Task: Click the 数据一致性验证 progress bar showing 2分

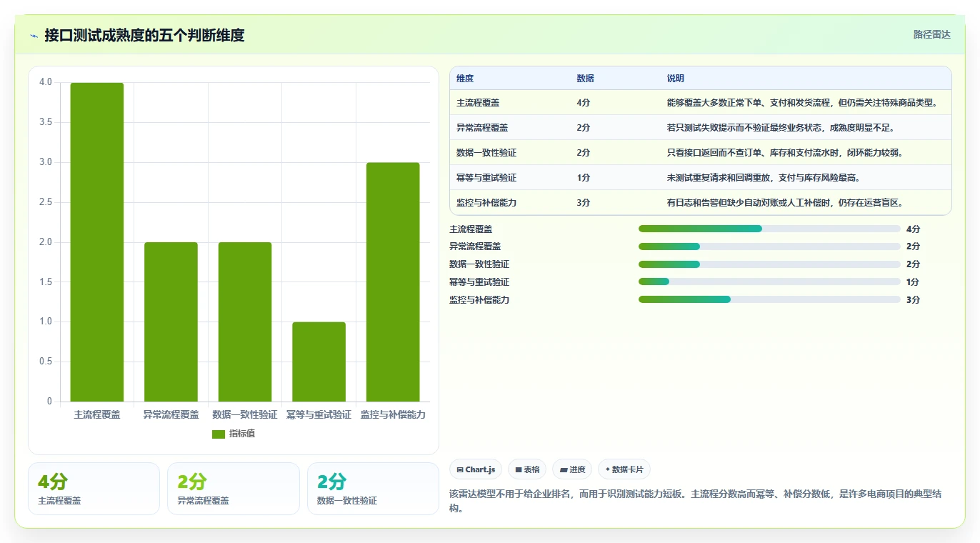Action: point(769,264)
